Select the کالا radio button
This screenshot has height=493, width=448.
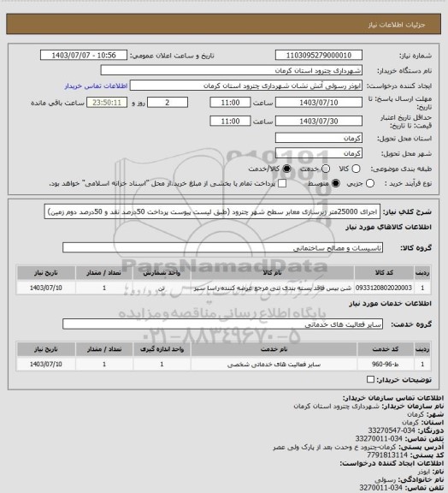[x=356, y=169]
